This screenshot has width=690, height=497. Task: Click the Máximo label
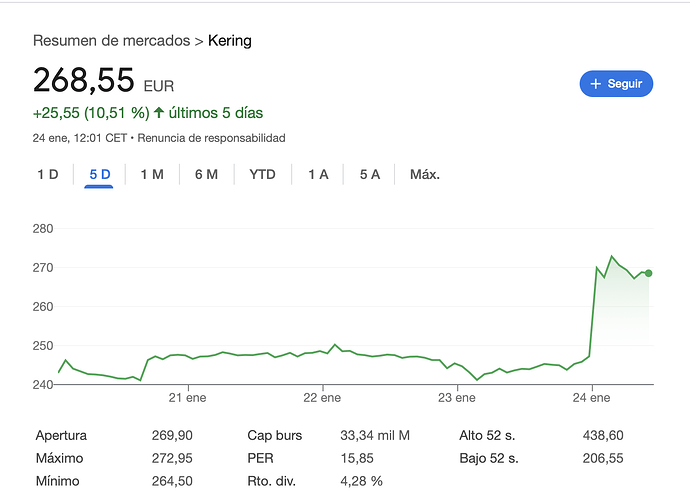(x=59, y=459)
